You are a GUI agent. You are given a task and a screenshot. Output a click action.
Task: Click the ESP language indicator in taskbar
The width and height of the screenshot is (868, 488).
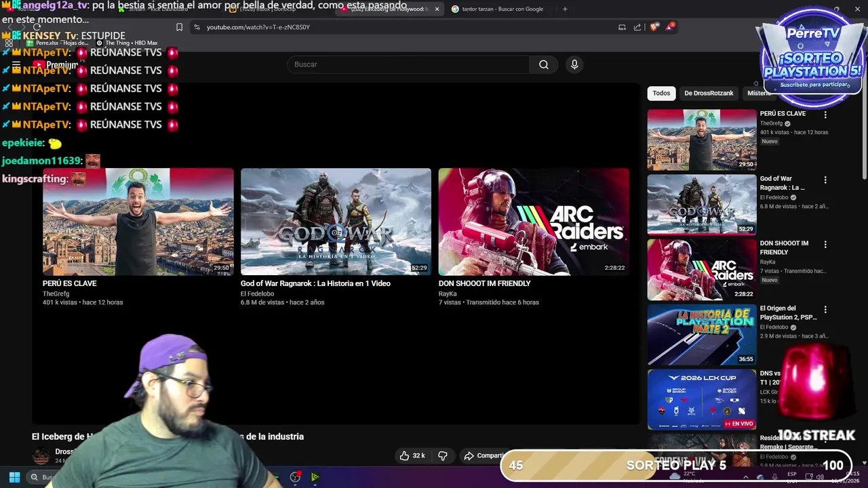pos(792,477)
